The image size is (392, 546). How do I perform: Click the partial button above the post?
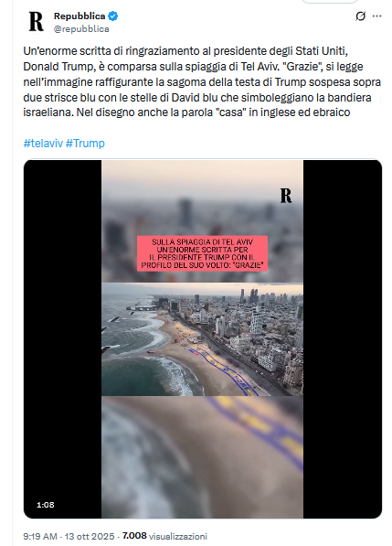tap(329, 2)
